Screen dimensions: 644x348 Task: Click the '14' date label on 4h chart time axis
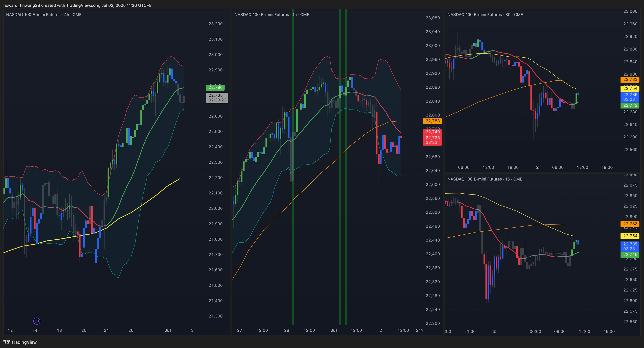click(35, 331)
